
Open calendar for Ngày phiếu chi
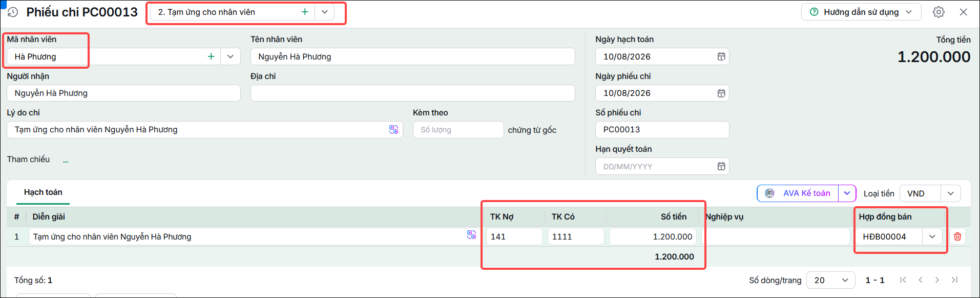pos(721,93)
